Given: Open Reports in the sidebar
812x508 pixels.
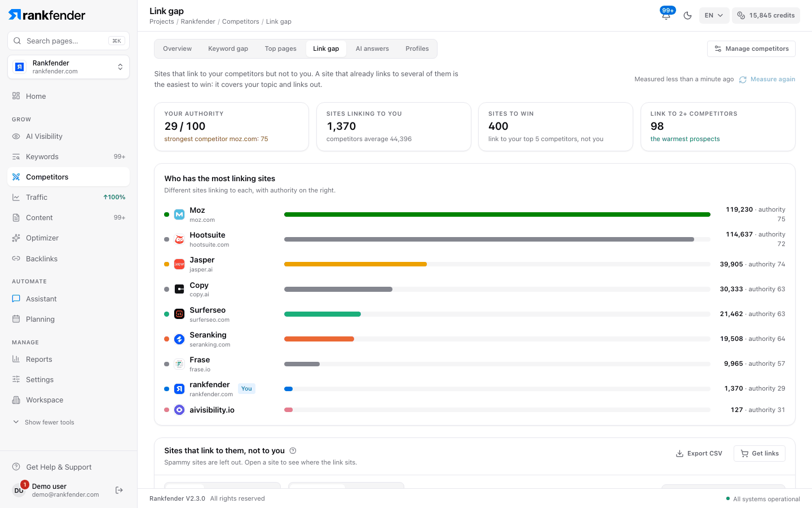Looking at the screenshot, I should pyautogui.click(x=68, y=359).
